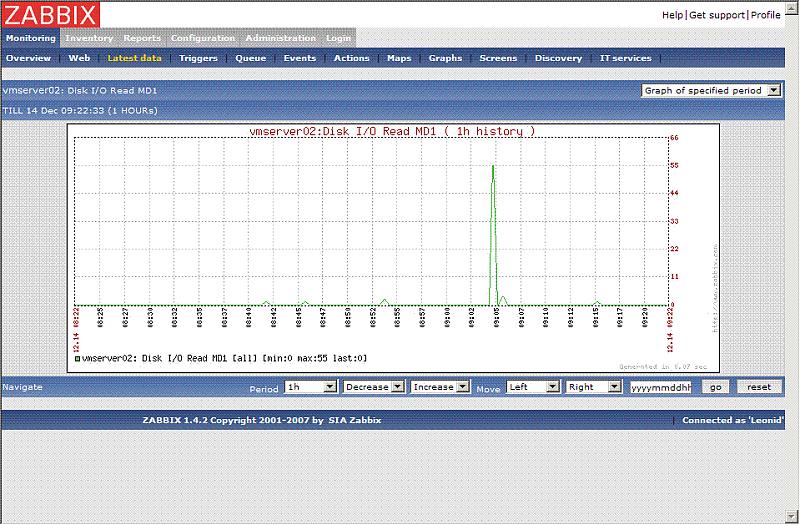Open Triggers submenu
This screenshot has width=800, height=525.
point(198,58)
